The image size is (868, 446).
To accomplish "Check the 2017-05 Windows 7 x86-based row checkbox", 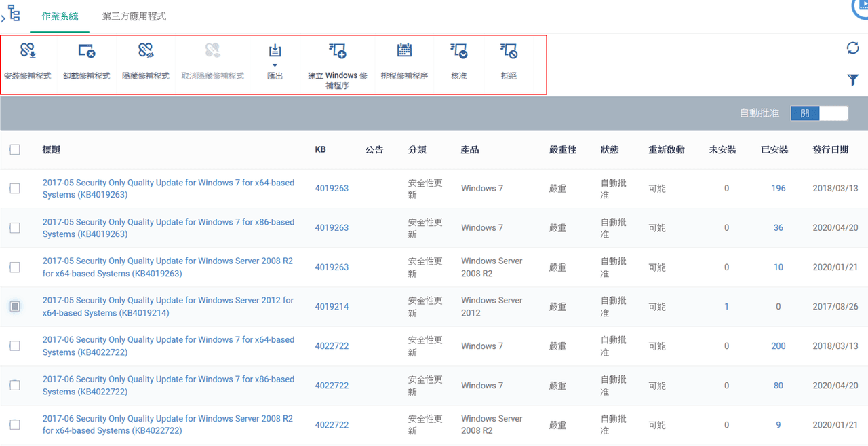I will [x=15, y=228].
